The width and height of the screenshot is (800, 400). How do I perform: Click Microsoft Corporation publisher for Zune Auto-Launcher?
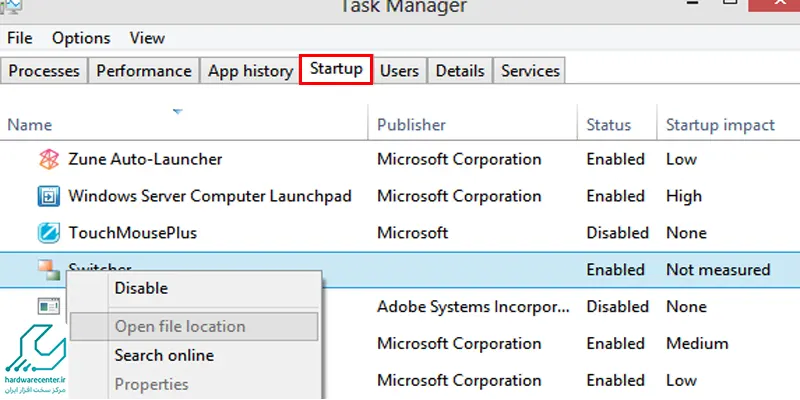click(459, 159)
